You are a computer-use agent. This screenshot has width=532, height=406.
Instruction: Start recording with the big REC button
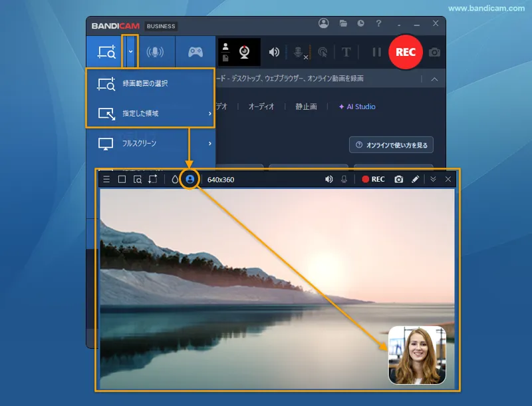point(406,52)
